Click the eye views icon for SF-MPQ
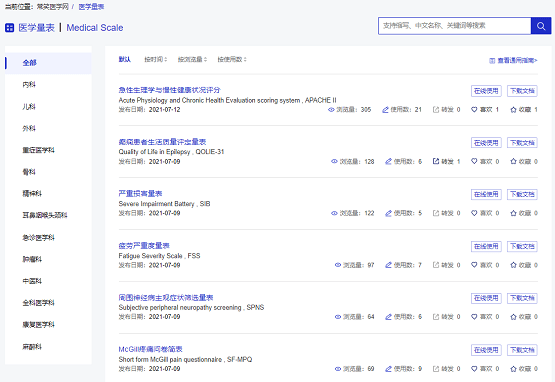The width and height of the screenshot is (555, 382). coord(338,369)
